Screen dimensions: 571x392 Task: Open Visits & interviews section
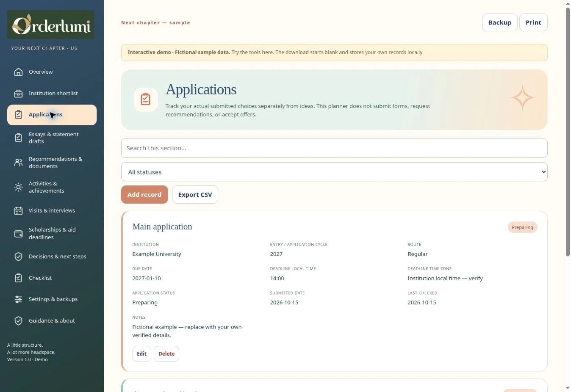[52, 210]
